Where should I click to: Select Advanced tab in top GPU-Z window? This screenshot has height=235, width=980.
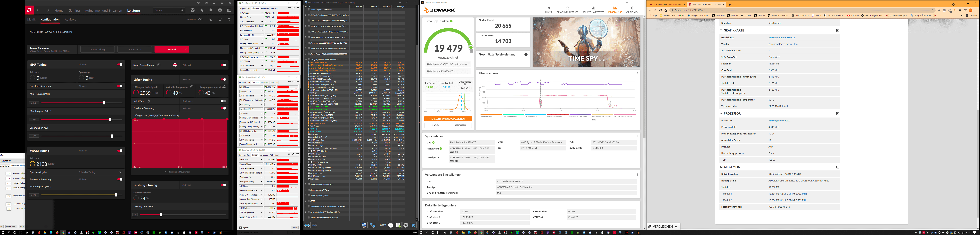tap(264, 8)
